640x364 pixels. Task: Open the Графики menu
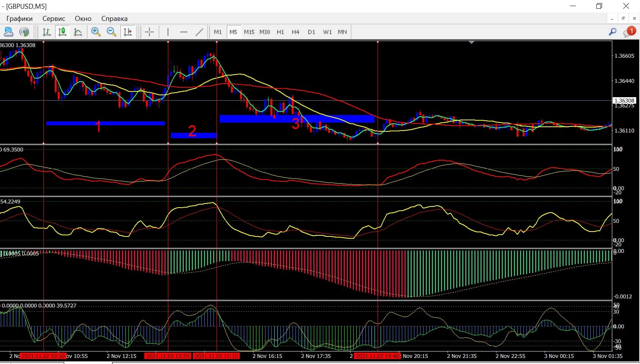(19, 19)
